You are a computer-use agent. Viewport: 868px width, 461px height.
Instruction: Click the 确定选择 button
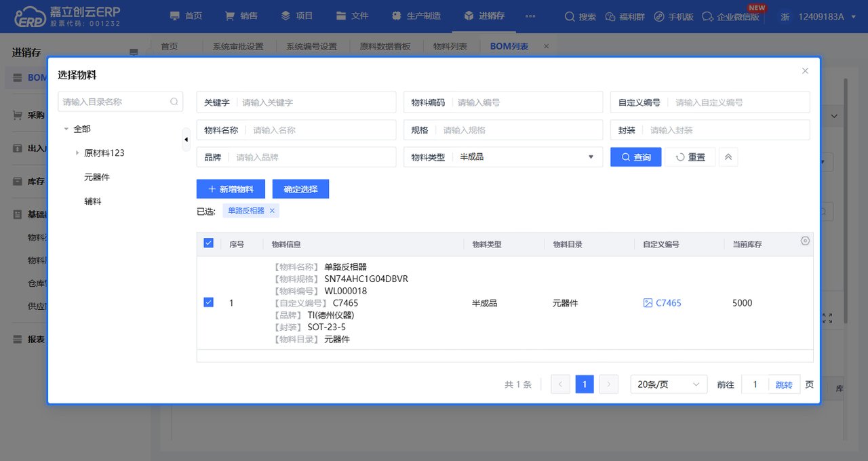coord(300,189)
